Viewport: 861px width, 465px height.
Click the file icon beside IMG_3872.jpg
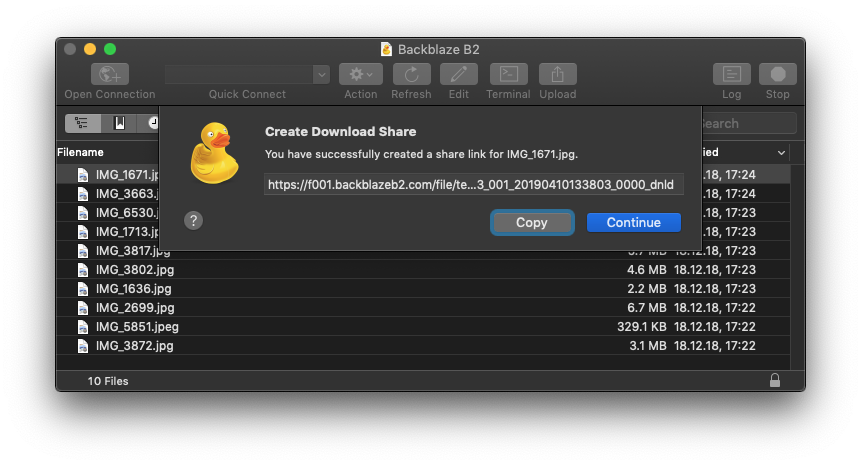pos(83,346)
